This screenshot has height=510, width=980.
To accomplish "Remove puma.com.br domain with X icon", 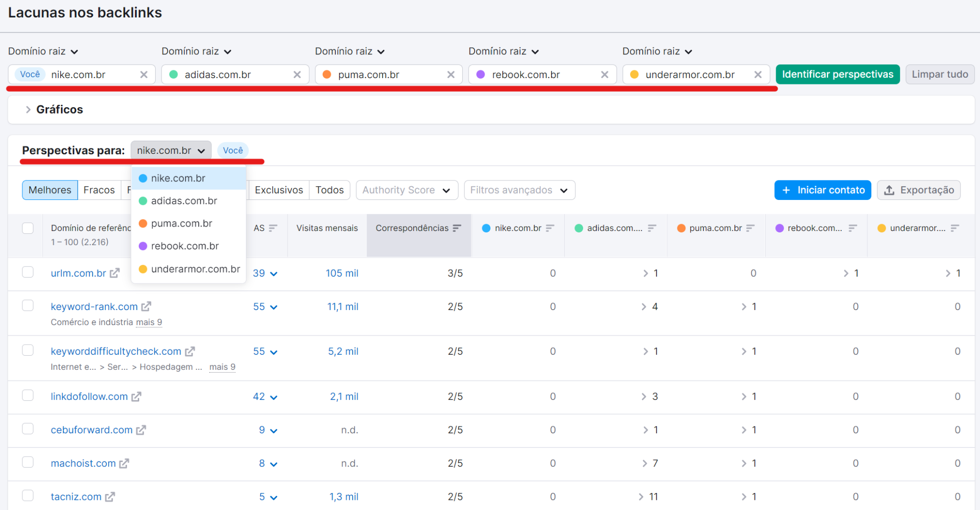I will (x=451, y=74).
